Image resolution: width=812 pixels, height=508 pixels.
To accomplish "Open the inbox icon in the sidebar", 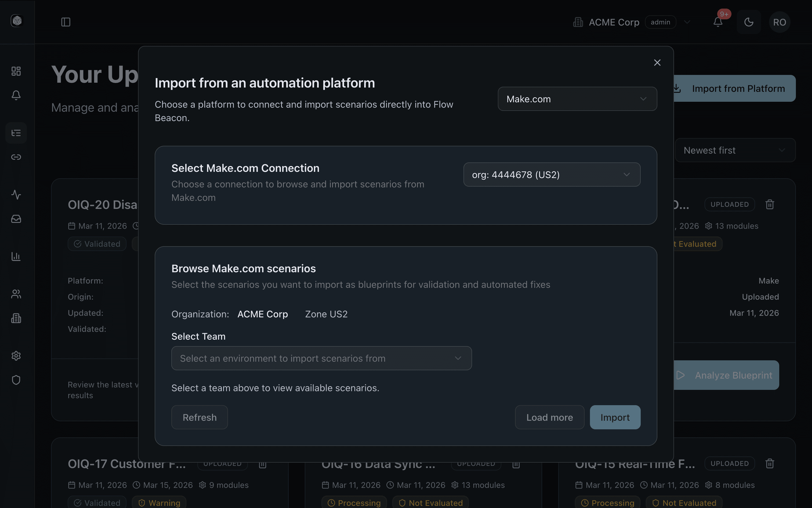I will coord(16,219).
